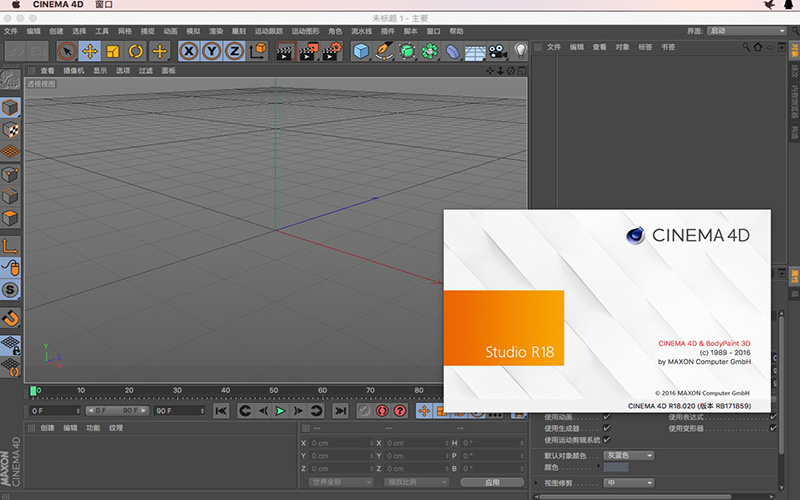Add a light with bulb icon

pyautogui.click(x=520, y=52)
